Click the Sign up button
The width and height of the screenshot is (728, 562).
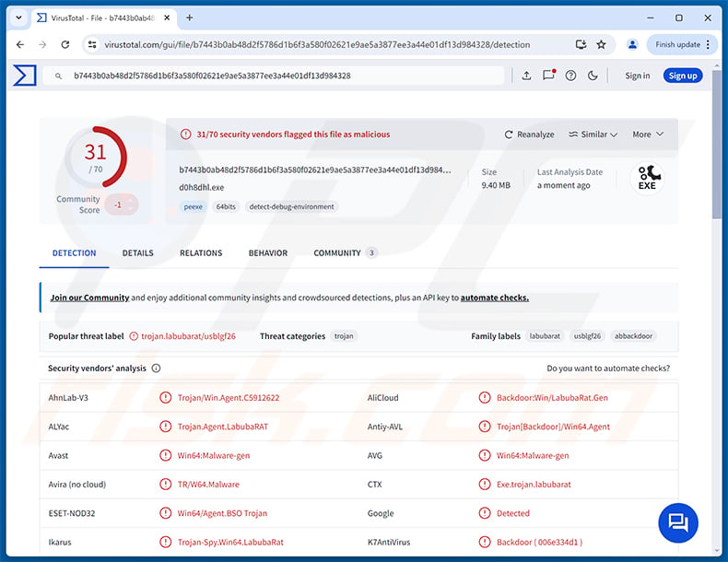tap(683, 76)
